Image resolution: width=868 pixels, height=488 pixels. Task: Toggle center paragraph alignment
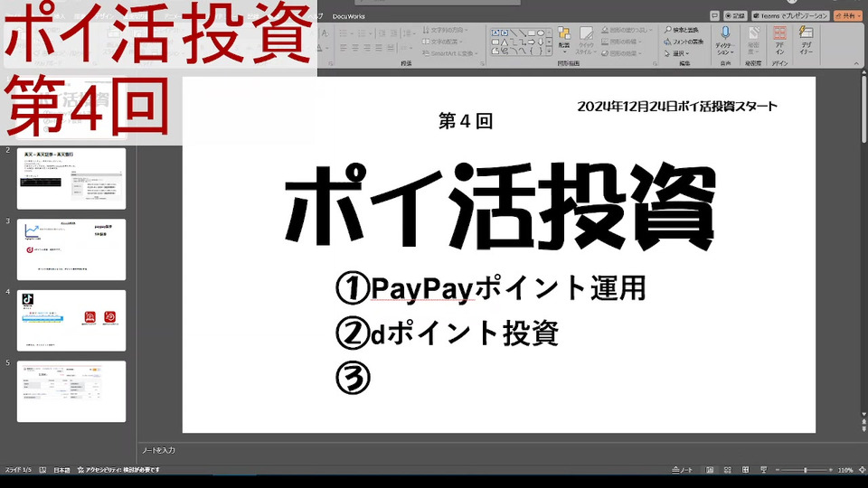pyautogui.click(x=355, y=48)
